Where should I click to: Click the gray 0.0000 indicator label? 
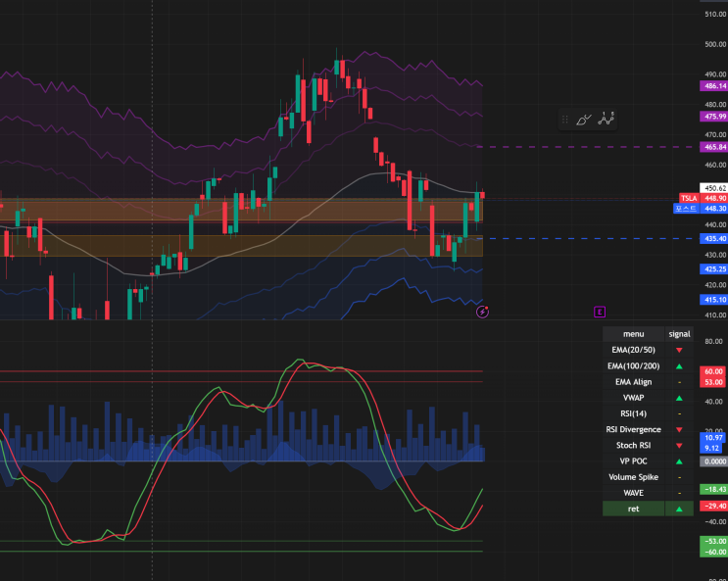click(713, 461)
